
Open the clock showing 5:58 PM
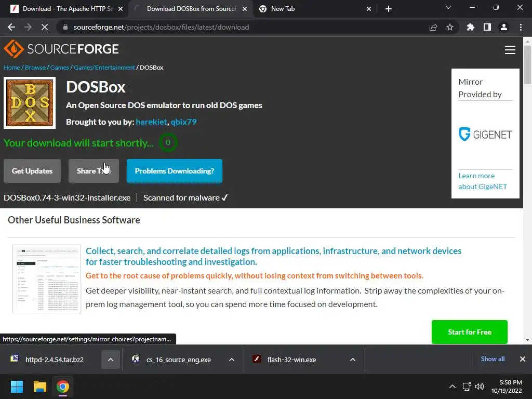point(507,387)
